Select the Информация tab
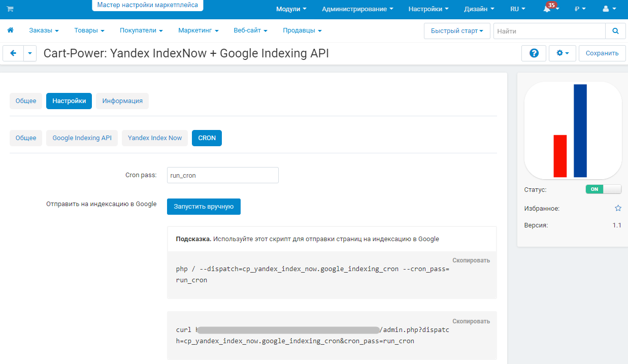The image size is (628, 364). 122,101
